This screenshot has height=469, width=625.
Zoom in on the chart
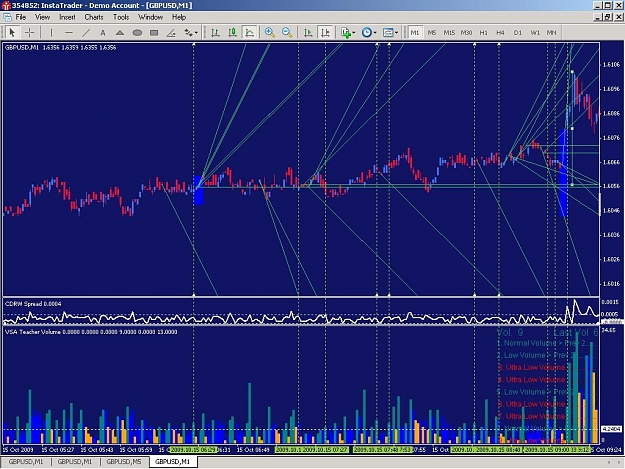(270, 32)
